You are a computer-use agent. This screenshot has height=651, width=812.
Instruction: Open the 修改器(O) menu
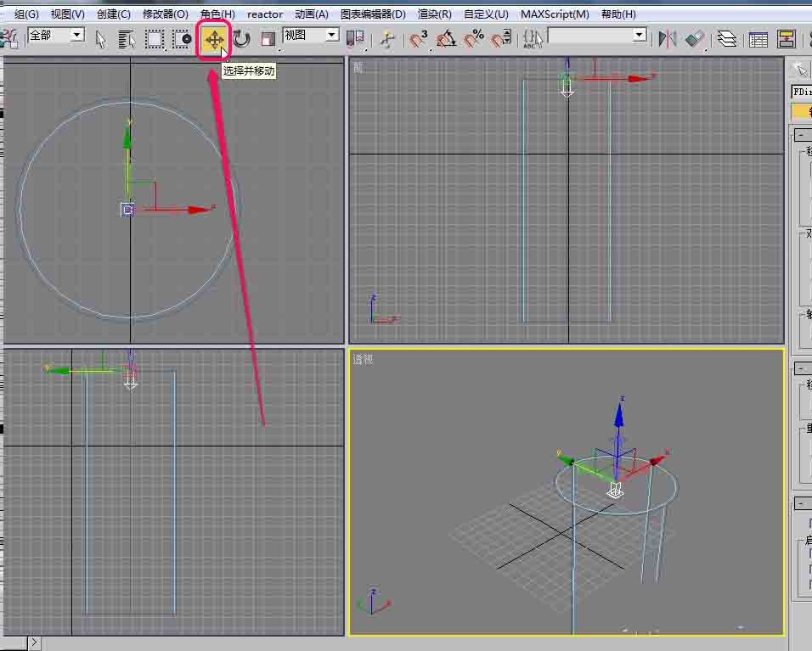coord(165,14)
